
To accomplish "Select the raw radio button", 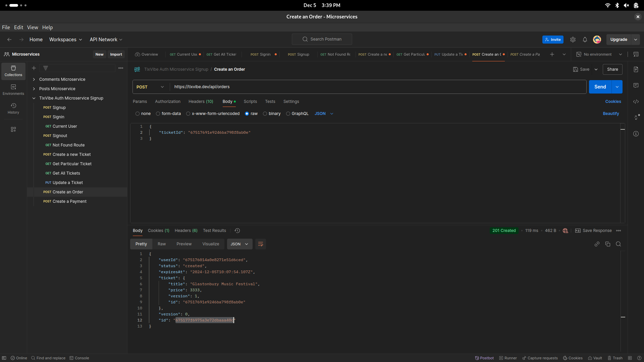I will (x=247, y=114).
